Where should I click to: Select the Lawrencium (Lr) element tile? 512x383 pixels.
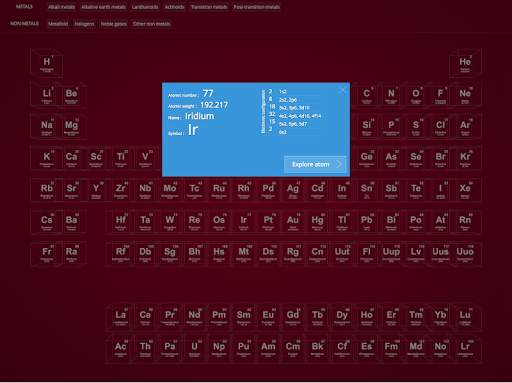(465, 348)
